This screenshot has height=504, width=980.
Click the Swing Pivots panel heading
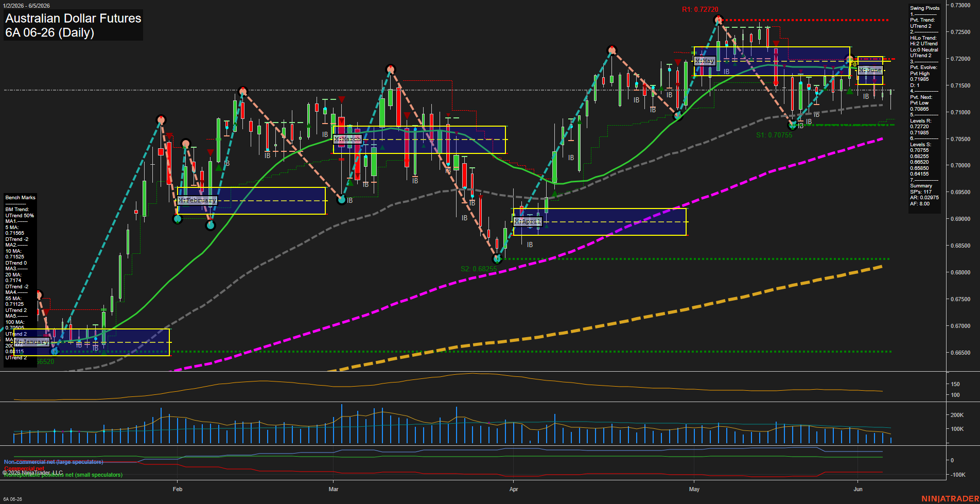coord(924,8)
